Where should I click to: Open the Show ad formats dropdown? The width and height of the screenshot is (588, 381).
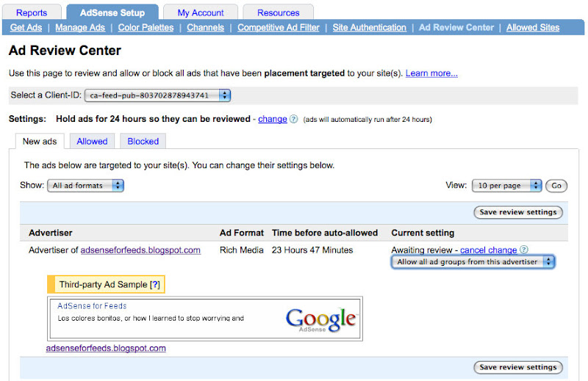(x=85, y=186)
